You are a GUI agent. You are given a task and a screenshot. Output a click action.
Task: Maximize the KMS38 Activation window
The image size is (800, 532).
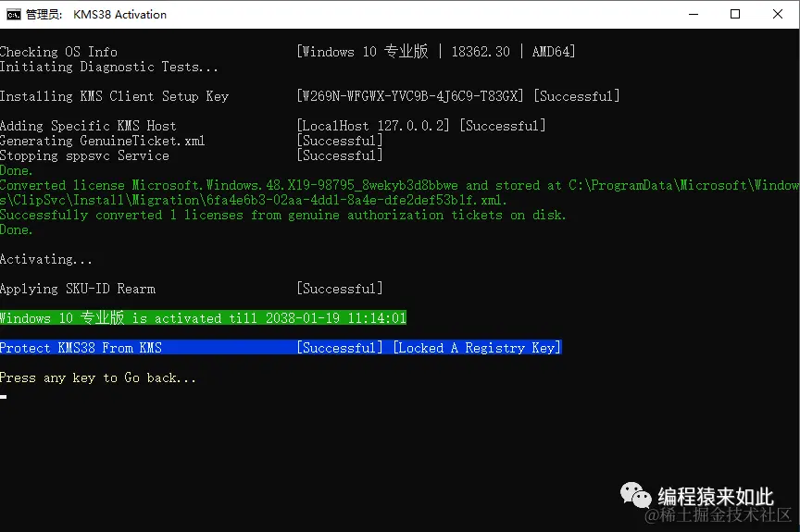point(735,14)
